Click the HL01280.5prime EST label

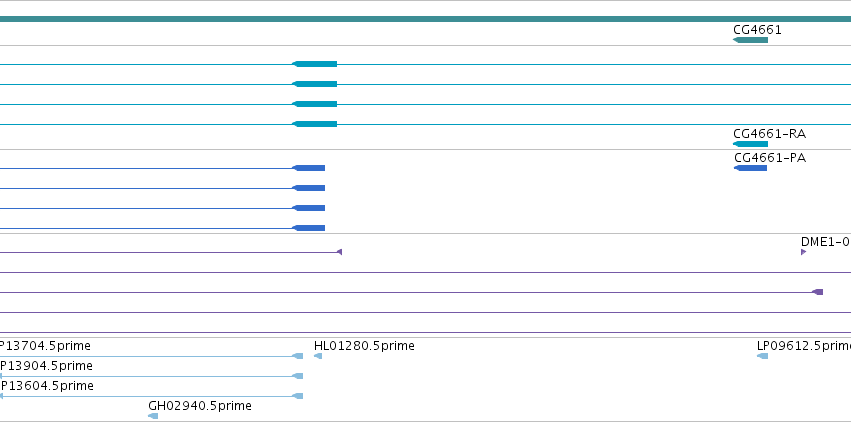[x=364, y=346]
